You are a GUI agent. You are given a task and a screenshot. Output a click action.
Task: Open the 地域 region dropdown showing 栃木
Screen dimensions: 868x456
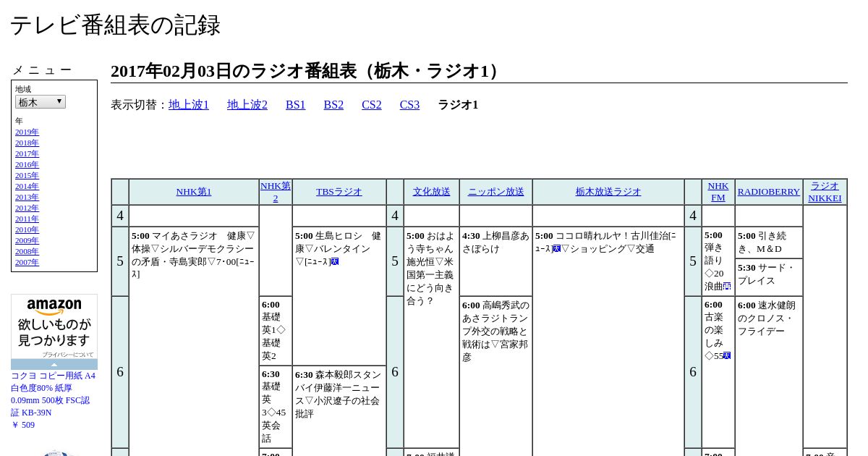[x=41, y=102]
